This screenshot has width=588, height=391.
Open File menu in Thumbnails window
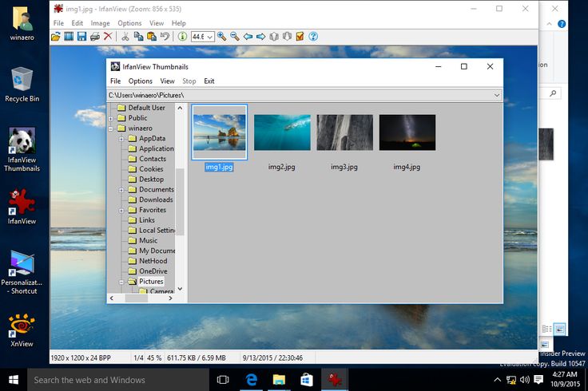pos(116,81)
